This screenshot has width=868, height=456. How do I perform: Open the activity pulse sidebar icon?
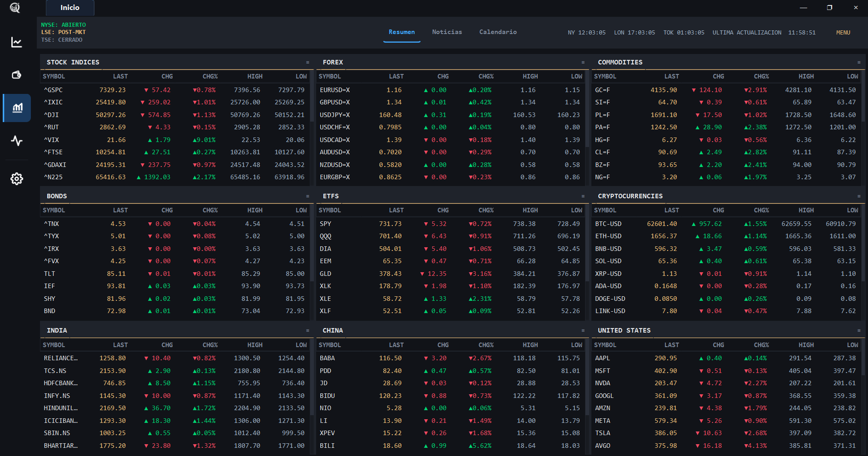pos(17,141)
